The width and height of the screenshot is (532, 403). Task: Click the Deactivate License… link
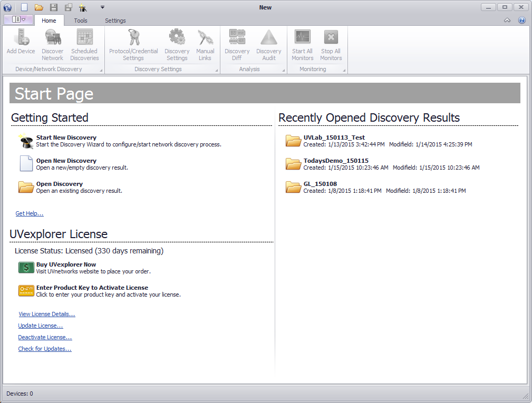click(x=45, y=337)
